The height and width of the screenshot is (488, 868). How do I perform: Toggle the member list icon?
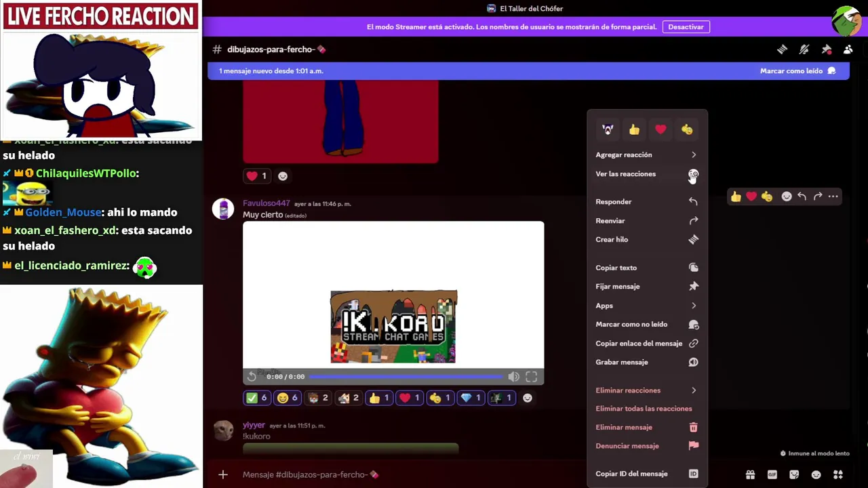(x=848, y=49)
